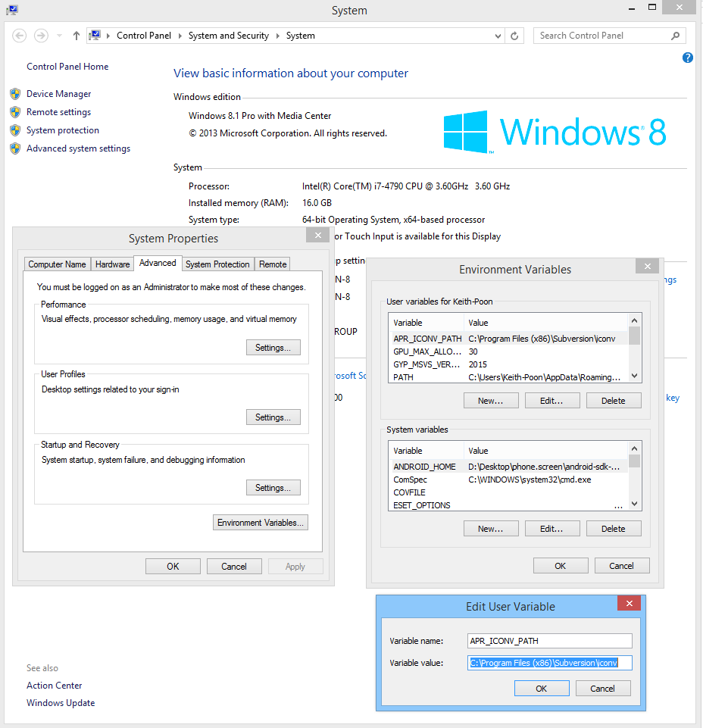
Task: Click Advanced system settings shield icon
Action: pyautogui.click(x=15, y=148)
